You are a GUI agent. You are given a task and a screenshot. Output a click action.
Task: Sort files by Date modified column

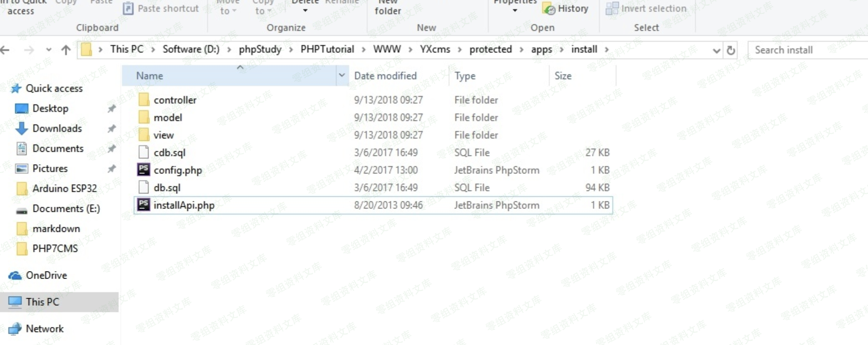385,76
